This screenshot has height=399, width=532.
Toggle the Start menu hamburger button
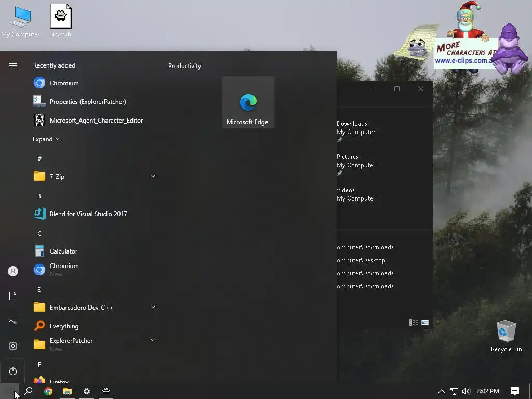[13, 65]
